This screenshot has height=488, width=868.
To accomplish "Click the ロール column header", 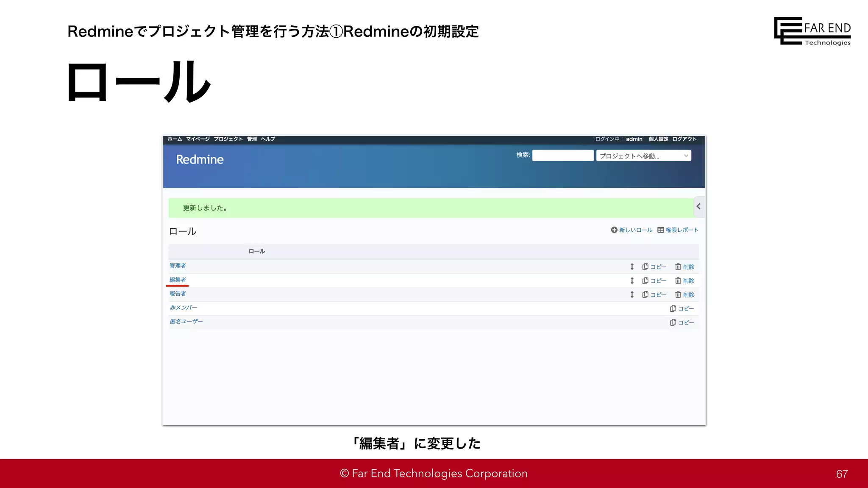I will [256, 251].
